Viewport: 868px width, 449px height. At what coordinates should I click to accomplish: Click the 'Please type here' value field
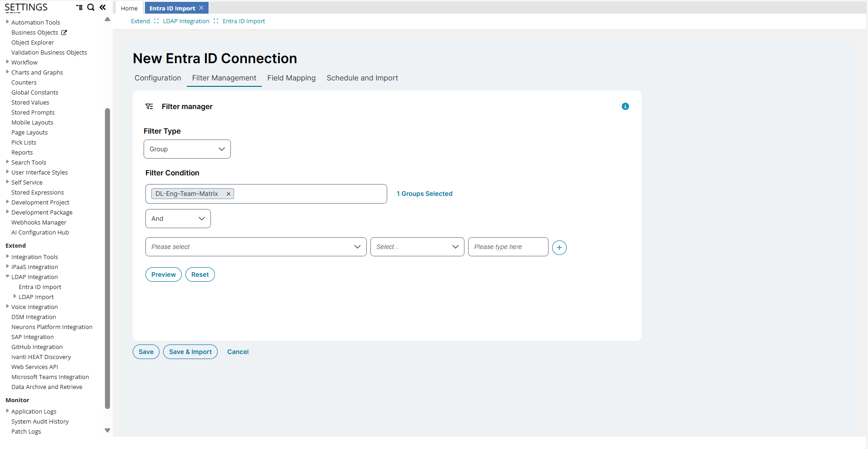[508, 247]
